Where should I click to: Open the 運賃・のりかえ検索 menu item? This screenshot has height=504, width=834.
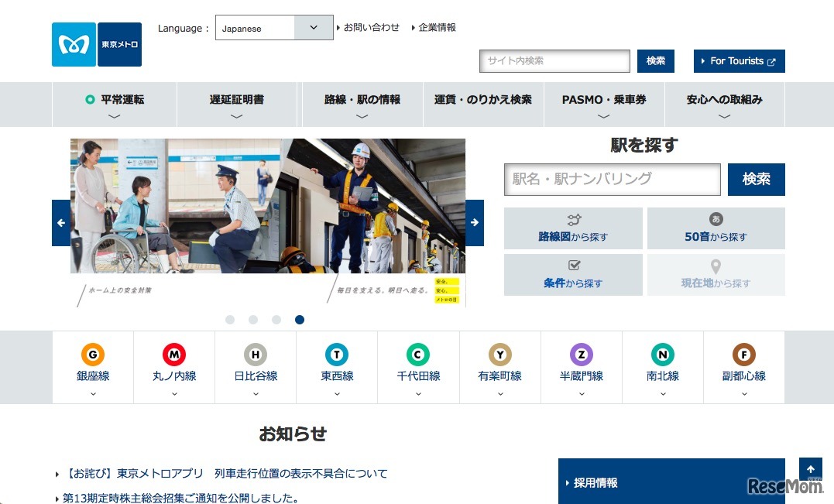click(483, 99)
